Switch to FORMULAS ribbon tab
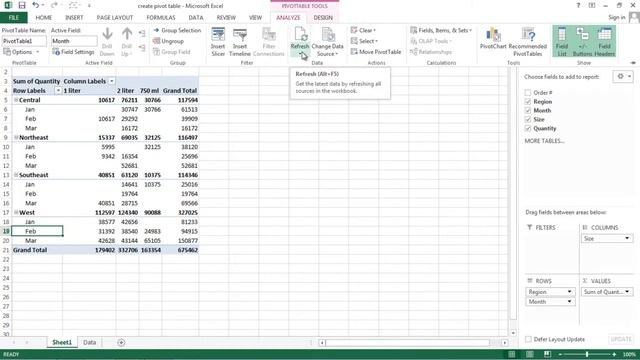This screenshot has width=640, height=360. click(161, 18)
